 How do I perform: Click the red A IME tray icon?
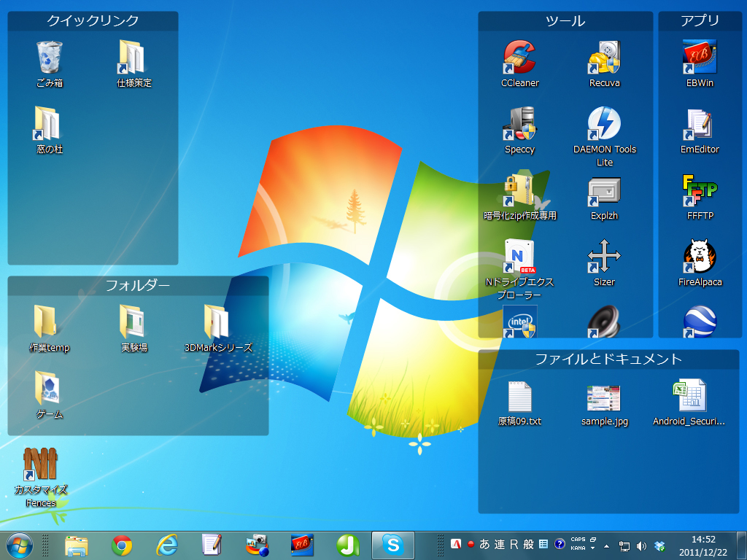[456, 544]
